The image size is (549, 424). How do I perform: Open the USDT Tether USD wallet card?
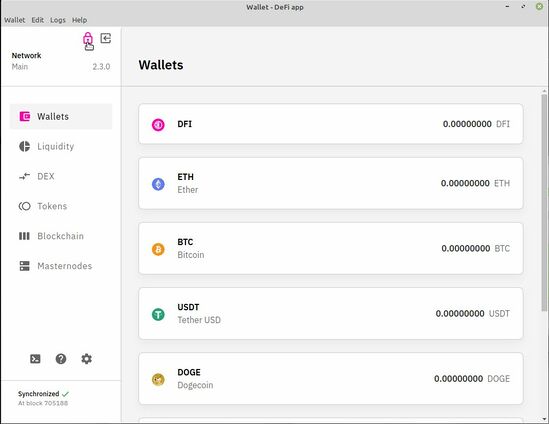331,313
